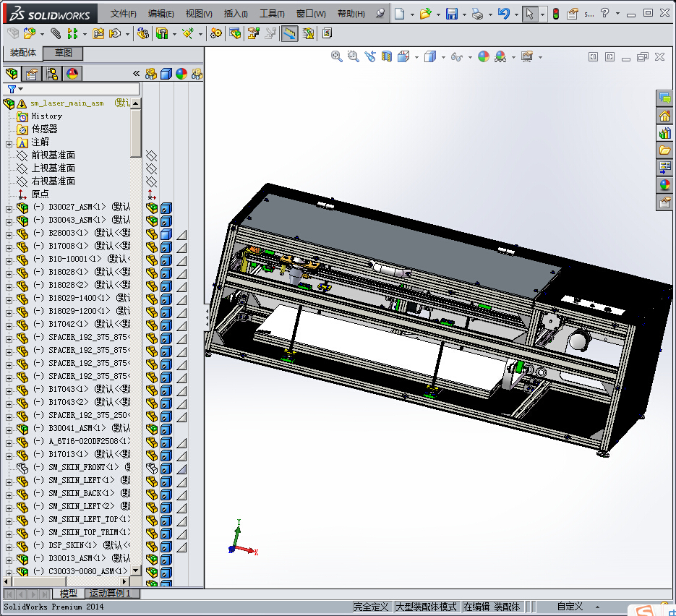
Task: Switch to the 草图 tab
Action: [63, 53]
